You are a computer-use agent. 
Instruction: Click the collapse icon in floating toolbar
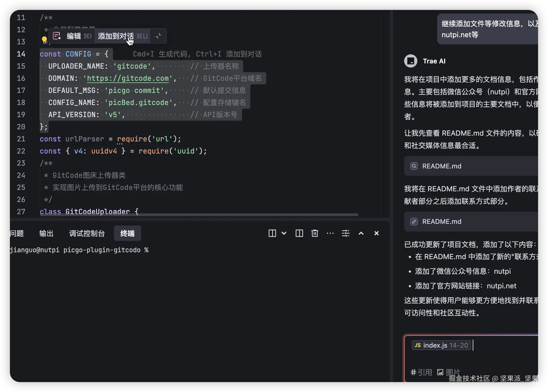159,36
